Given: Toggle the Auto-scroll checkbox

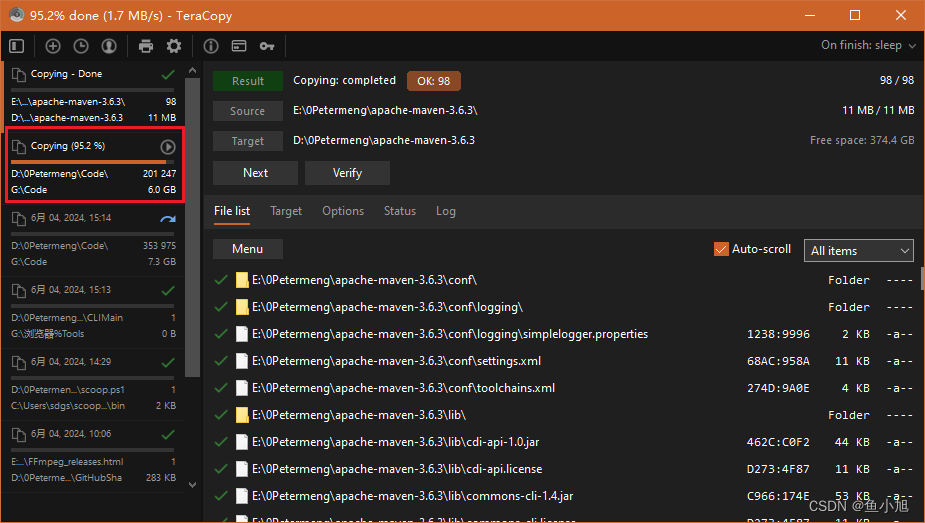Looking at the screenshot, I should [x=721, y=249].
